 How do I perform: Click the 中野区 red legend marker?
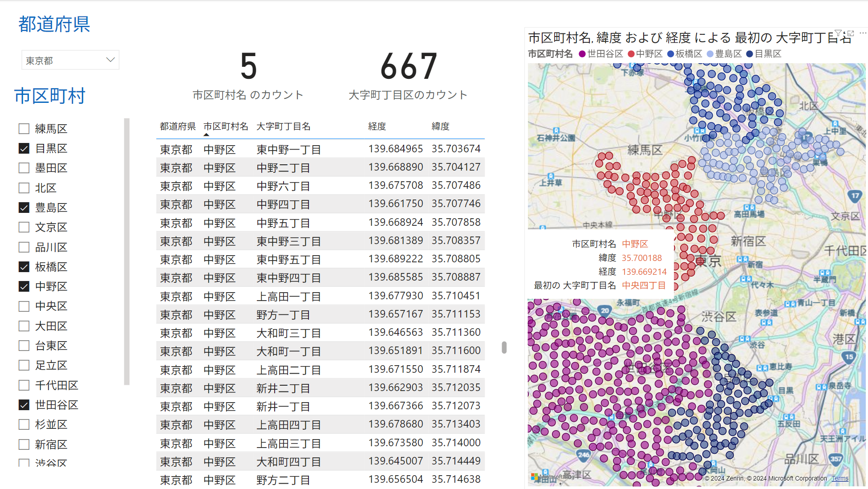pyautogui.click(x=631, y=54)
